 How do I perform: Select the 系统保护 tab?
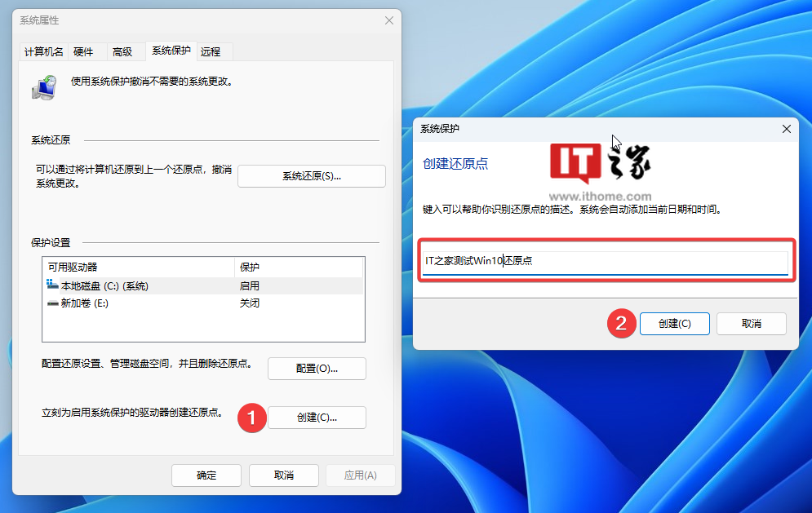(x=171, y=51)
